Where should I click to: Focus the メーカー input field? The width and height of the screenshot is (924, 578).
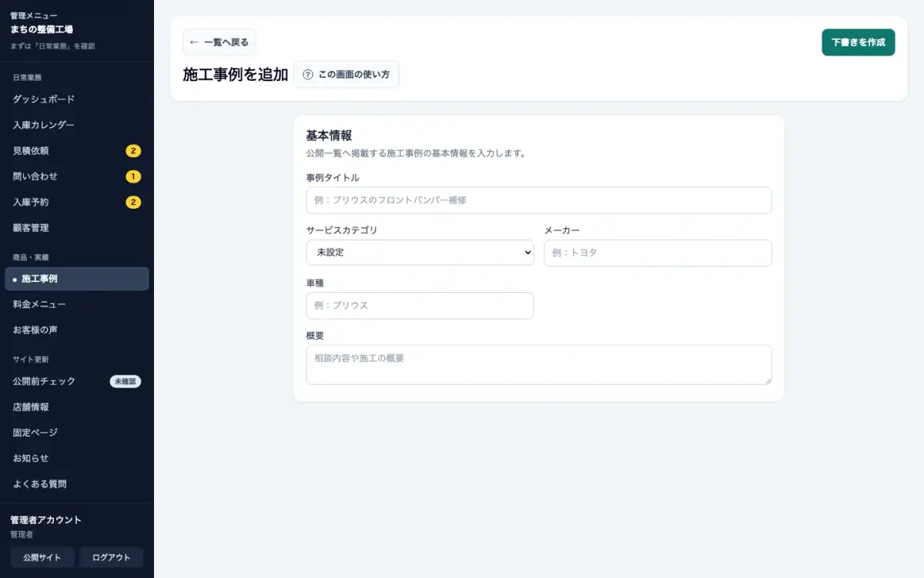[x=658, y=253]
